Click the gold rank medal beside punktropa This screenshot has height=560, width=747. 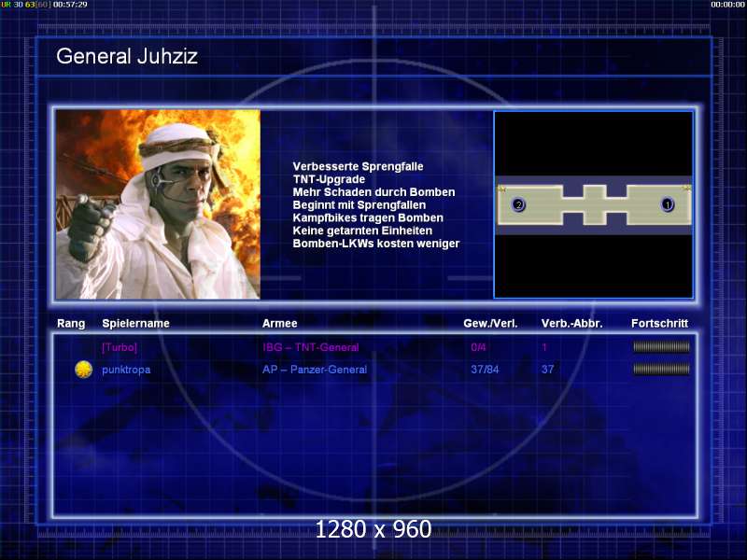coord(83,370)
